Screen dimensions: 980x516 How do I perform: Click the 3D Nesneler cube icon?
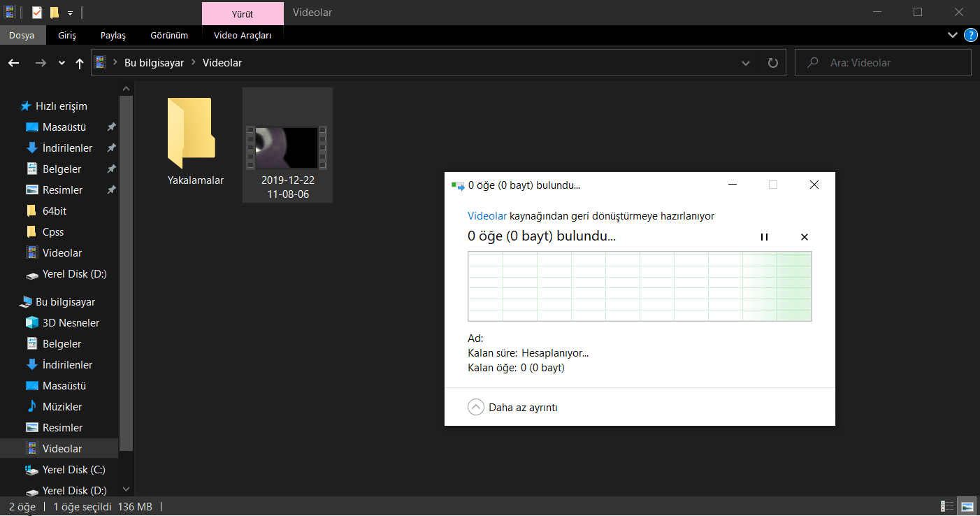(31, 323)
